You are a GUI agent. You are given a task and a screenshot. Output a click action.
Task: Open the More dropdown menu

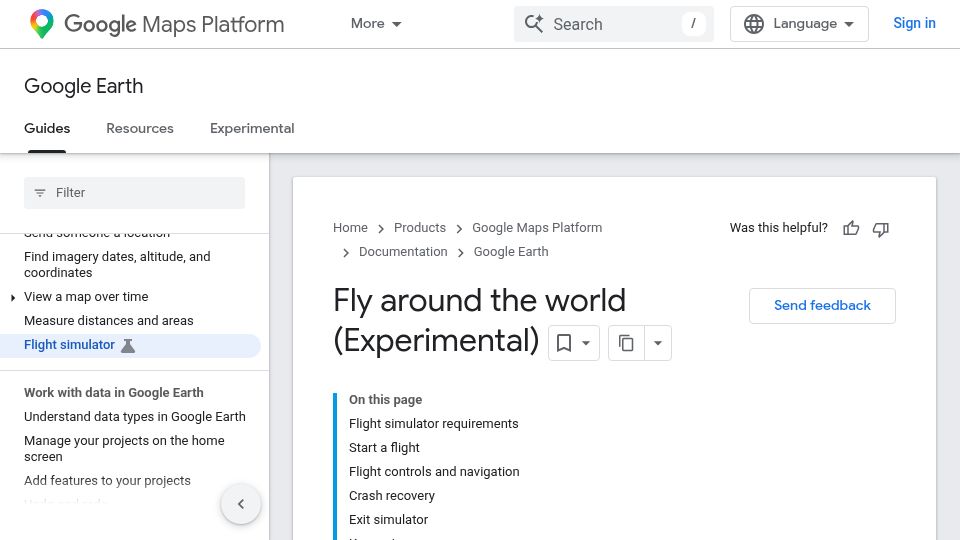[x=376, y=24]
